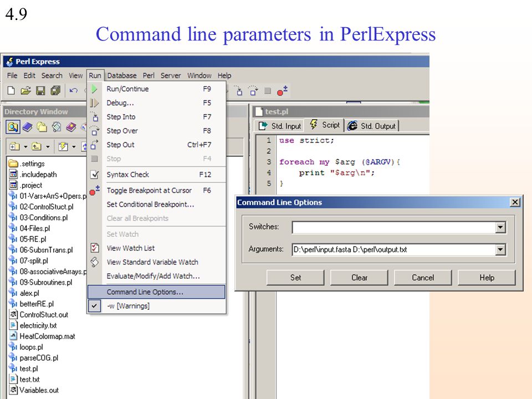This screenshot has width=532, height=399.
Task: Choose Command Line Options menu entry
Action: point(156,292)
